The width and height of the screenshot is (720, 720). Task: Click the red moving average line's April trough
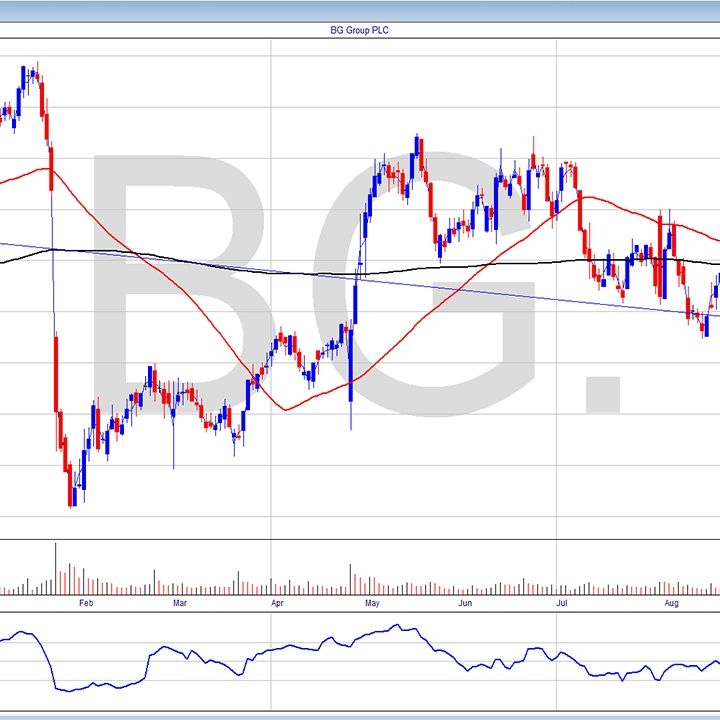[x=287, y=408]
